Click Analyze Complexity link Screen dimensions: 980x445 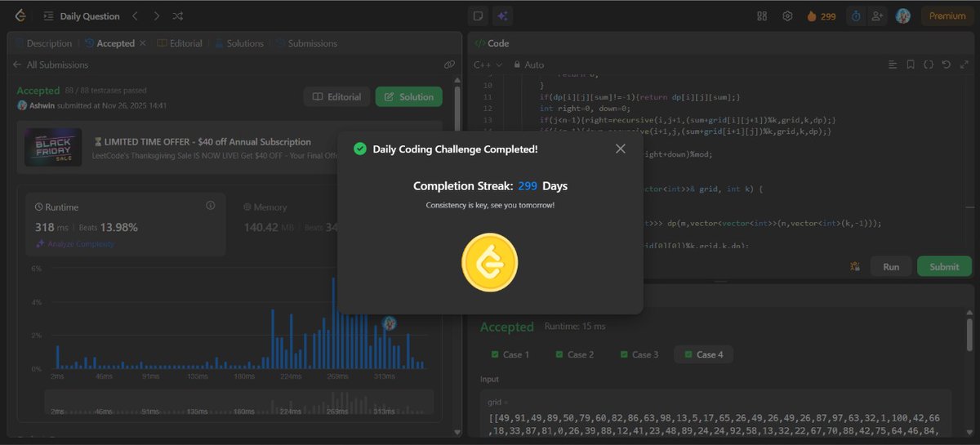pos(75,244)
